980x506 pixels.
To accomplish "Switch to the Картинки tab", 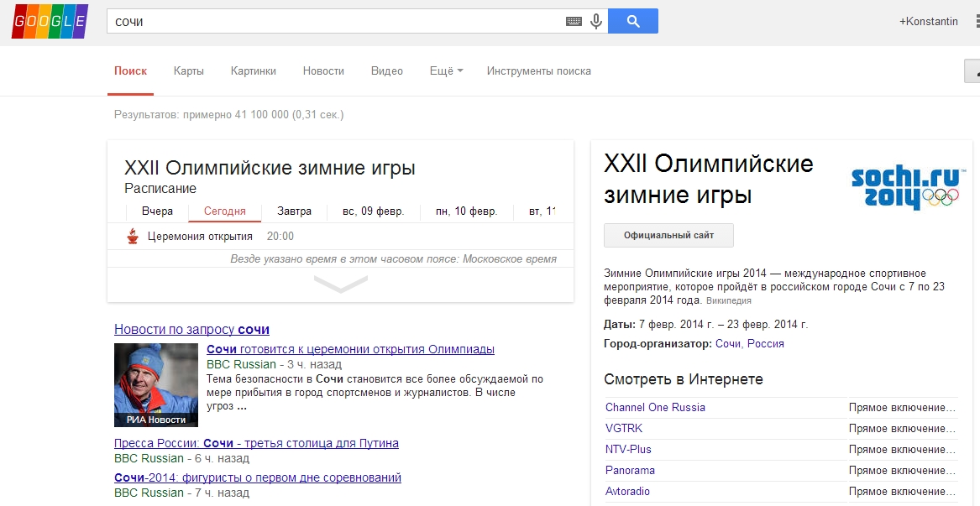I will click(x=254, y=71).
